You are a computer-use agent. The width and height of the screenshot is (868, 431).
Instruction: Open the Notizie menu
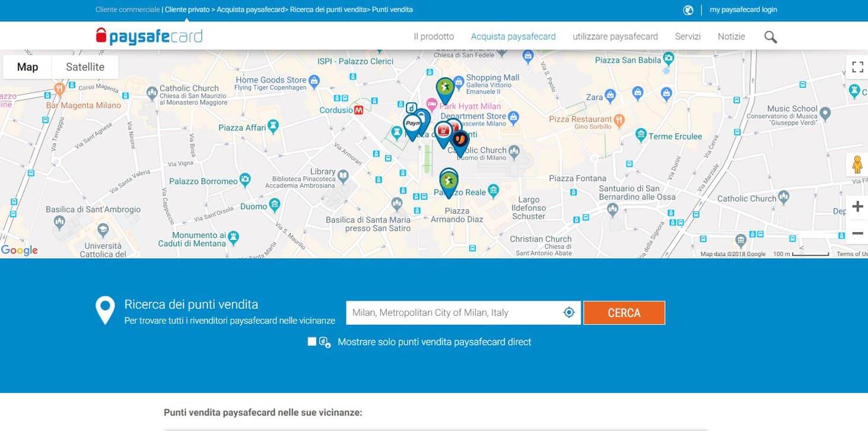coord(731,36)
